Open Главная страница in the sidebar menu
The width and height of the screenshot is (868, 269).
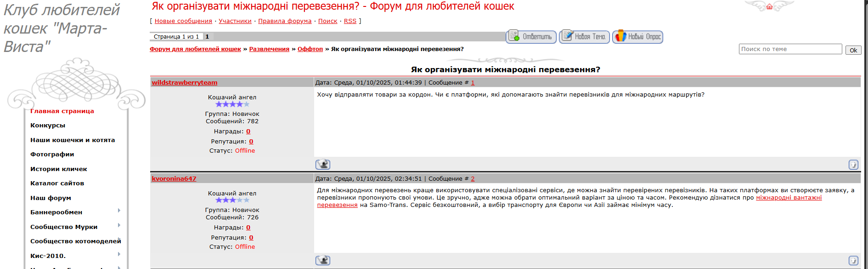[x=62, y=111]
